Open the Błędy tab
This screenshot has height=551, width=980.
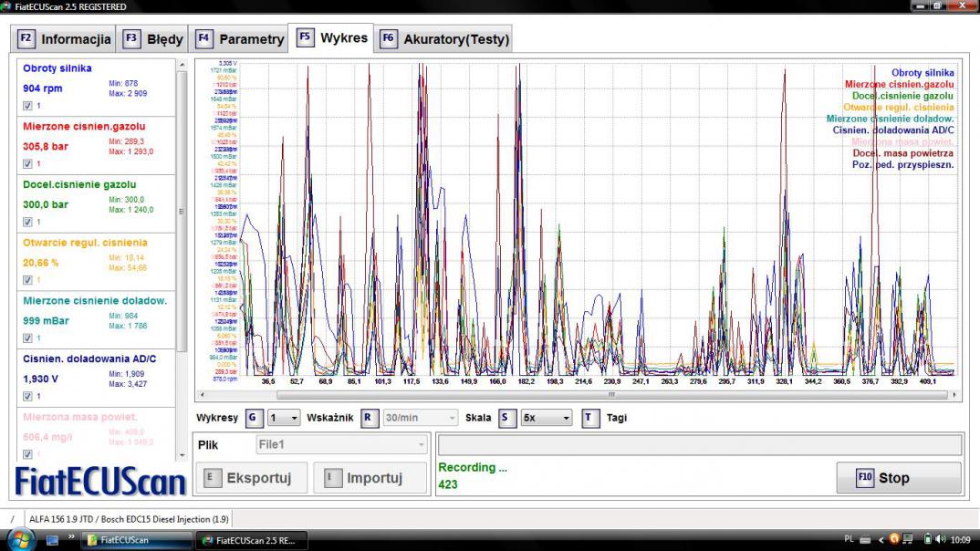coord(152,39)
